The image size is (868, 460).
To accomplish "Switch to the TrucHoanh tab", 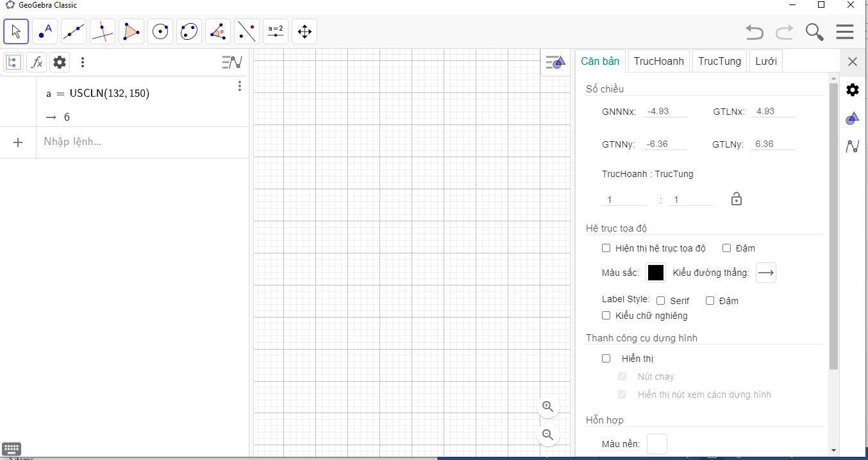I will (658, 62).
